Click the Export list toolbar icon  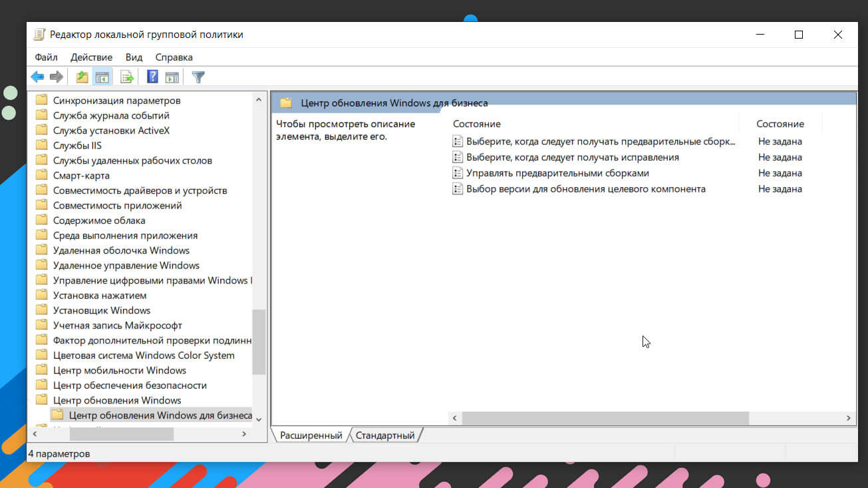[x=127, y=77]
